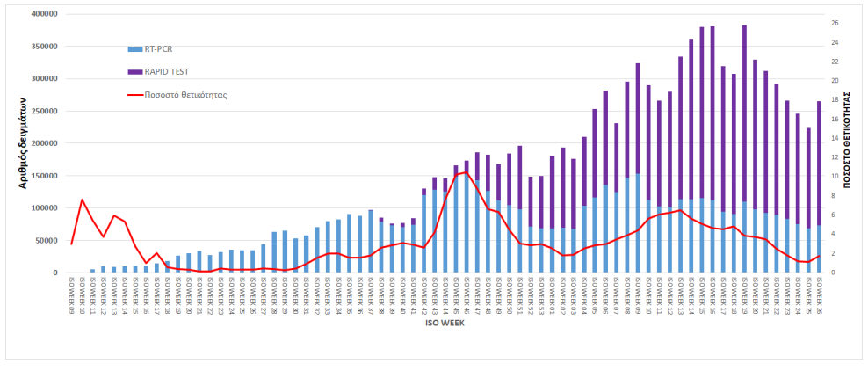868x371 pixels.
Task: Select the bar above ISO WEEK 08
Action: [x=627, y=176]
